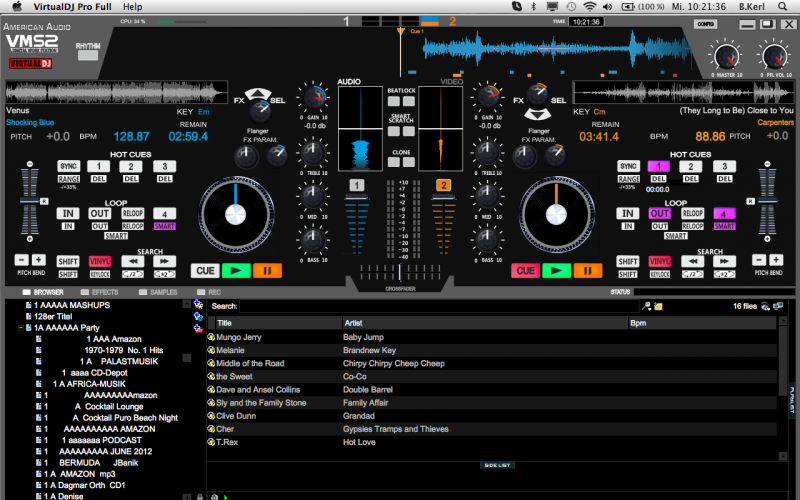Hit the white CUE button on left deck

(x=205, y=270)
